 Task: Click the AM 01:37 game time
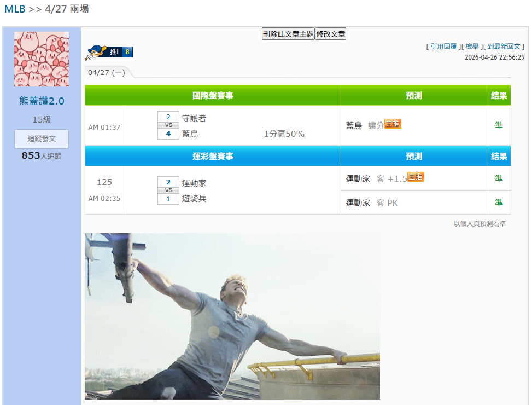pyautogui.click(x=104, y=128)
